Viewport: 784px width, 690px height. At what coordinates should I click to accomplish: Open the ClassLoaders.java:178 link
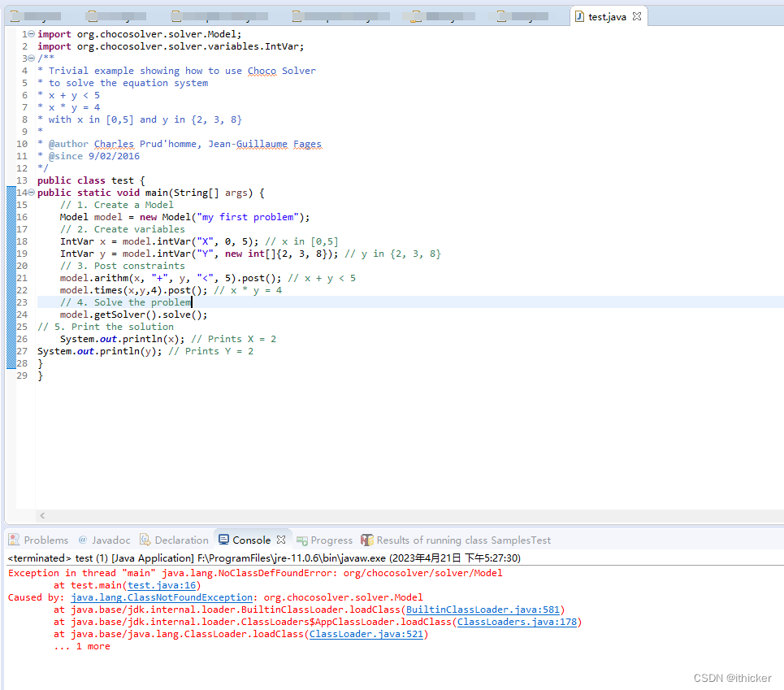pos(517,622)
